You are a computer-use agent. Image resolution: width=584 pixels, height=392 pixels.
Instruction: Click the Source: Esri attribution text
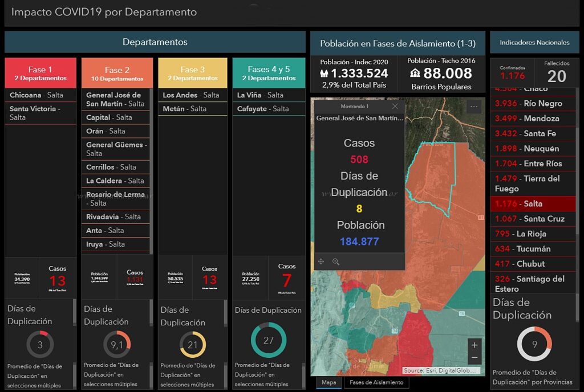[x=441, y=370]
